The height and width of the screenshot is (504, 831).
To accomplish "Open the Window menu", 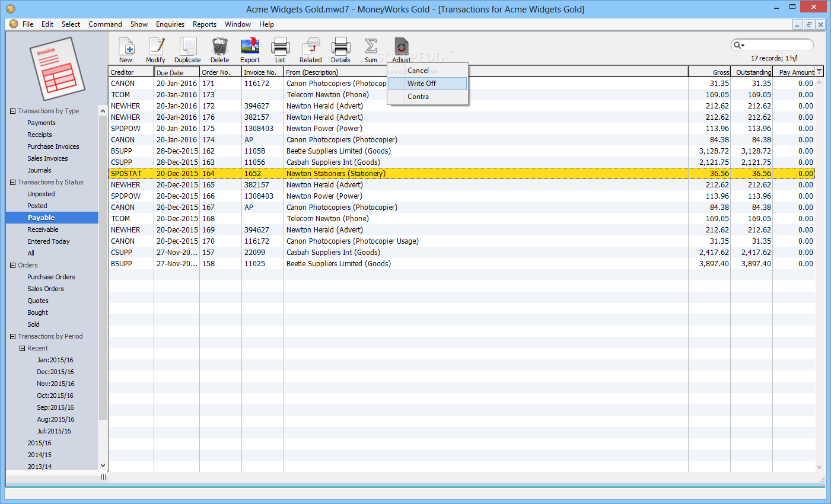I will 238,24.
